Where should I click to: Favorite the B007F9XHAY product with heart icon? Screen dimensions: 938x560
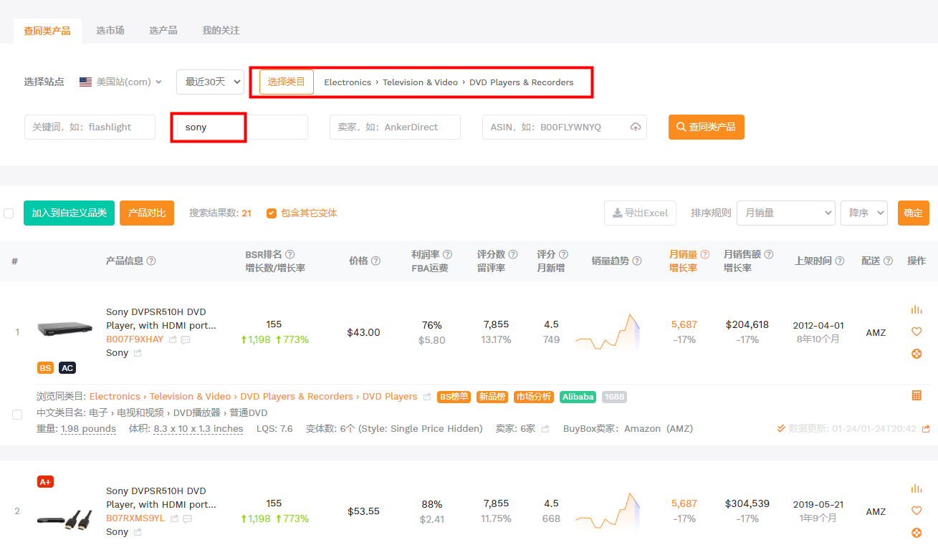(917, 332)
